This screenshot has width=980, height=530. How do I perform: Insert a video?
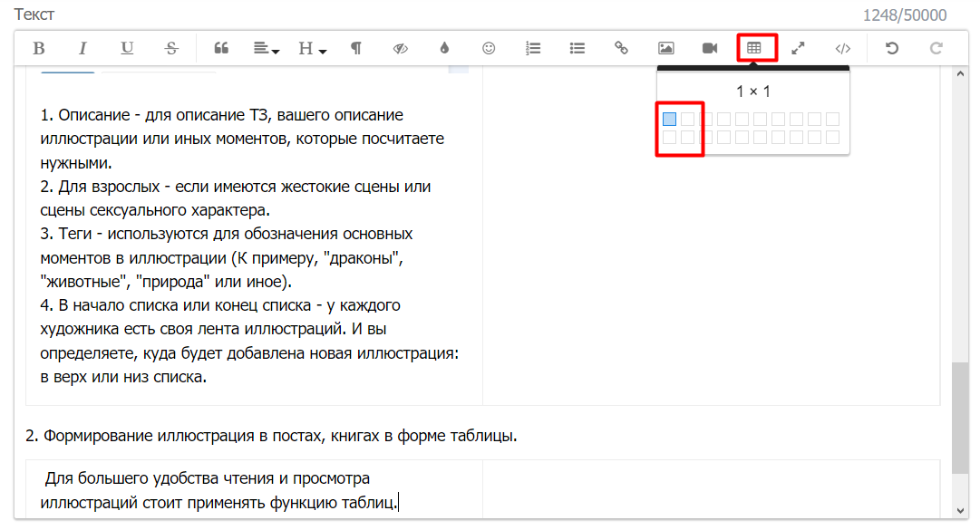coord(710,49)
